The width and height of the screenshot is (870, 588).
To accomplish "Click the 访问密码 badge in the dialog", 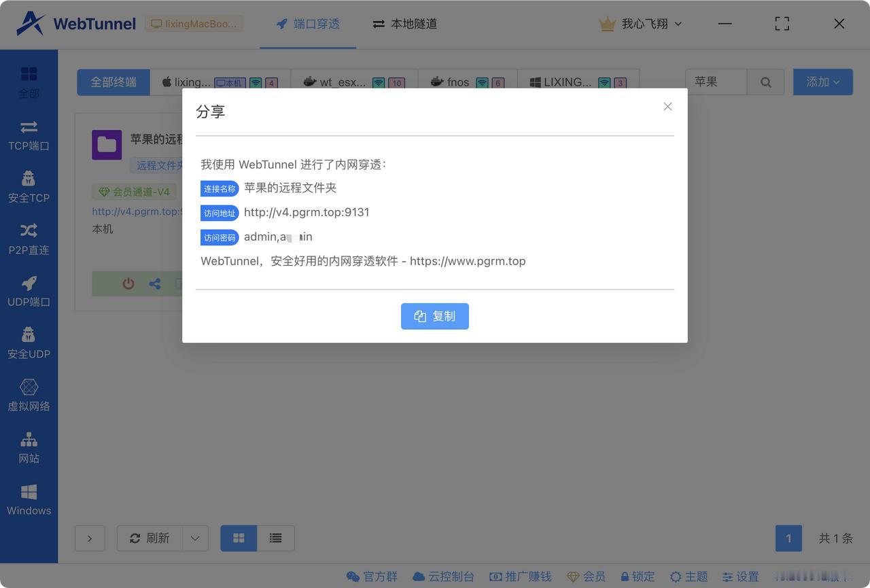I will [x=220, y=237].
